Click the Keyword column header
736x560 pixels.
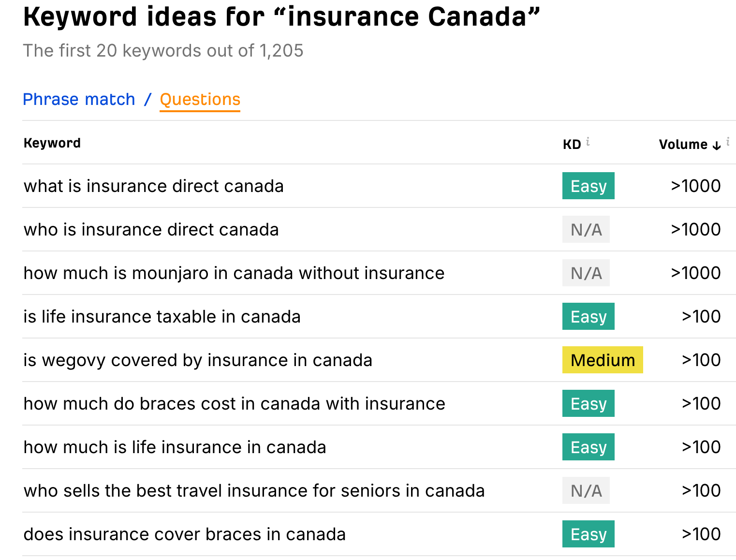52,143
